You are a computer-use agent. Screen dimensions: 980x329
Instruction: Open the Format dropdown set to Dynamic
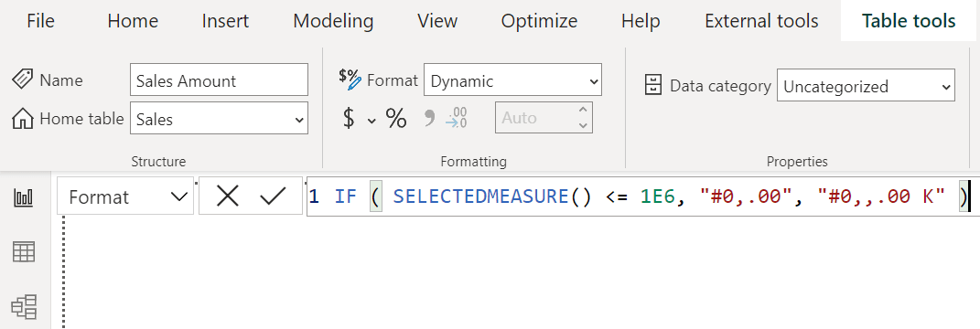pos(512,80)
